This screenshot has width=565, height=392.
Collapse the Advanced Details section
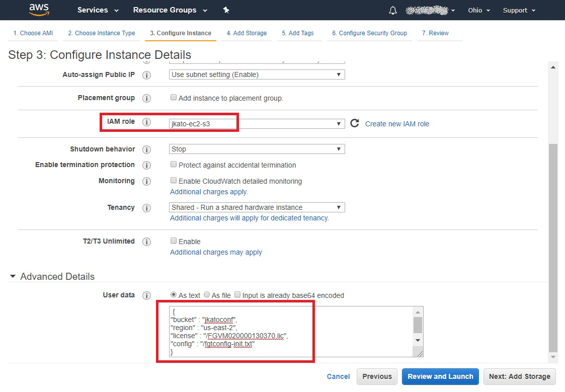point(13,276)
